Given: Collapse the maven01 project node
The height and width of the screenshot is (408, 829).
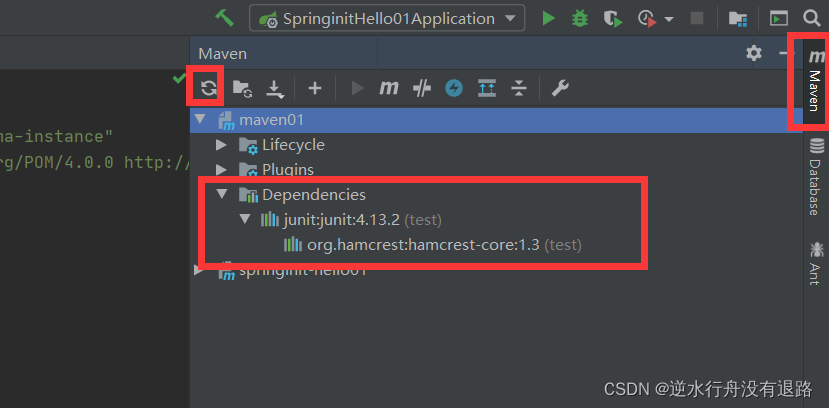Looking at the screenshot, I should [x=200, y=119].
